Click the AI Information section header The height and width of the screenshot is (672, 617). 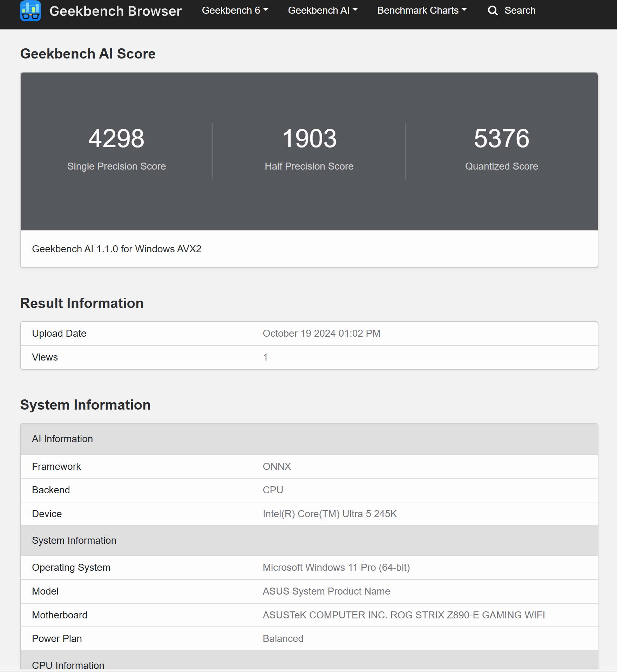309,439
